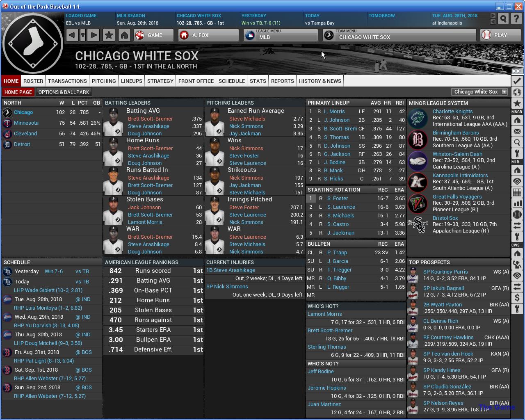Open Cleveland in the North standings
525x420 pixels.
(25, 134)
